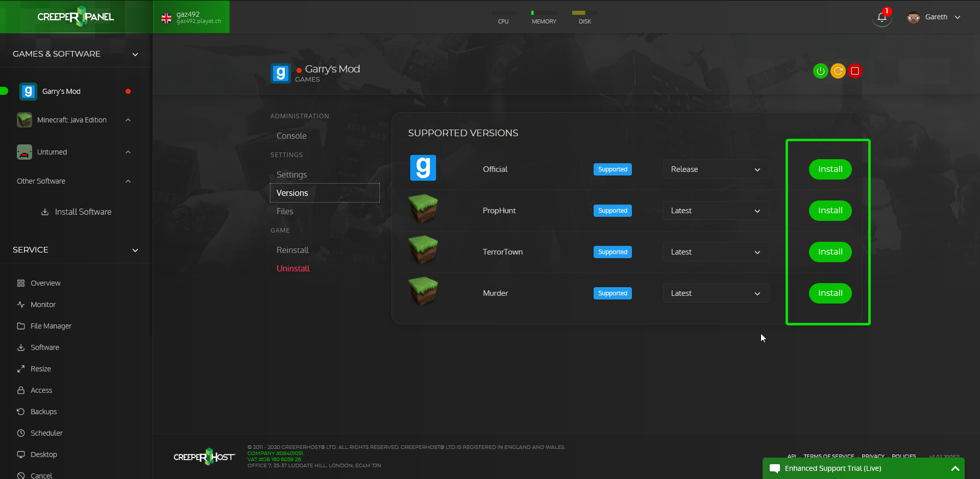
Task: Open the Console menu item
Action: point(291,136)
